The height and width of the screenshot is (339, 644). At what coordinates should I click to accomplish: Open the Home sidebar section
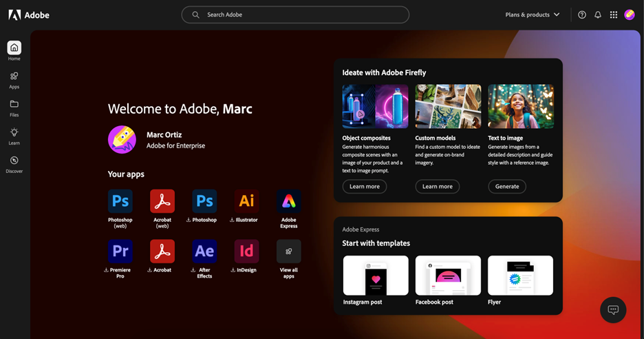(14, 51)
